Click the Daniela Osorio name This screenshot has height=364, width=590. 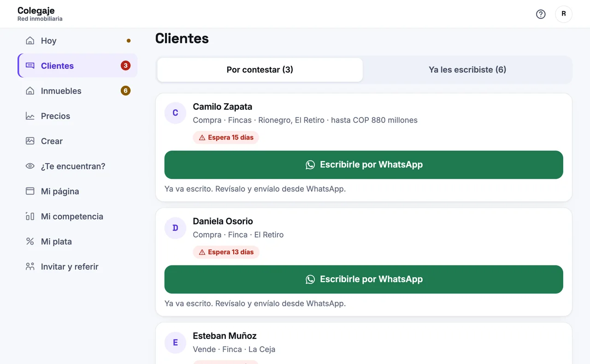(x=223, y=221)
